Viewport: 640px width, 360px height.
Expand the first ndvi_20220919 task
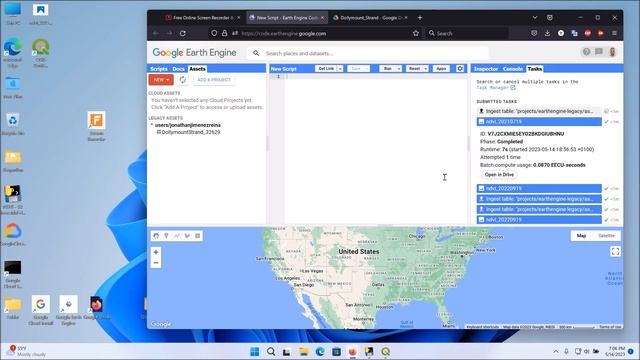539,189
